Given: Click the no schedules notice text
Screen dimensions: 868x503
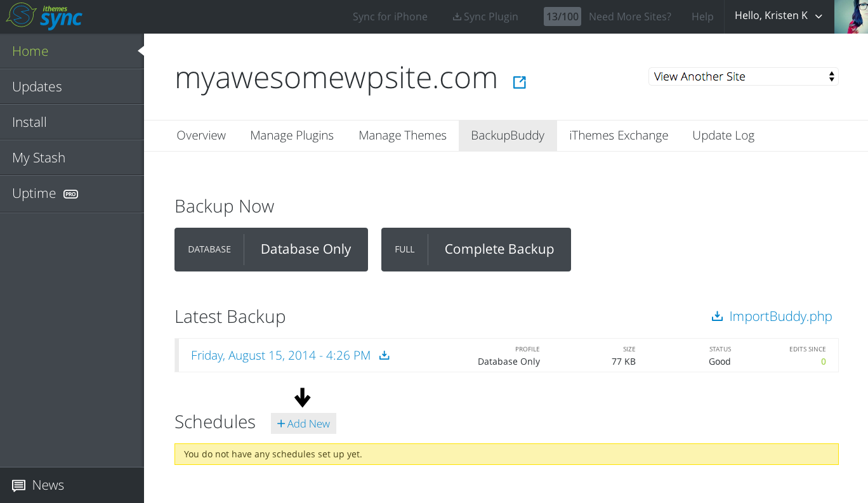Looking at the screenshot, I should (x=273, y=454).
